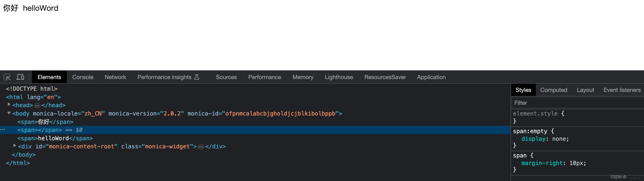Screen dimensions: 644x181
Task: Expand the monica-widget div ellipsis badge
Action: [x=201, y=147]
